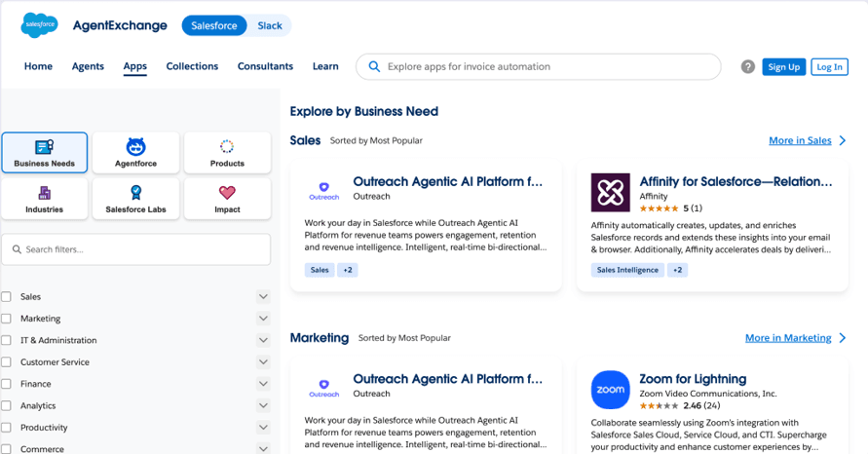
Task: Expand the Productivity filter chevron
Action: click(263, 428)
